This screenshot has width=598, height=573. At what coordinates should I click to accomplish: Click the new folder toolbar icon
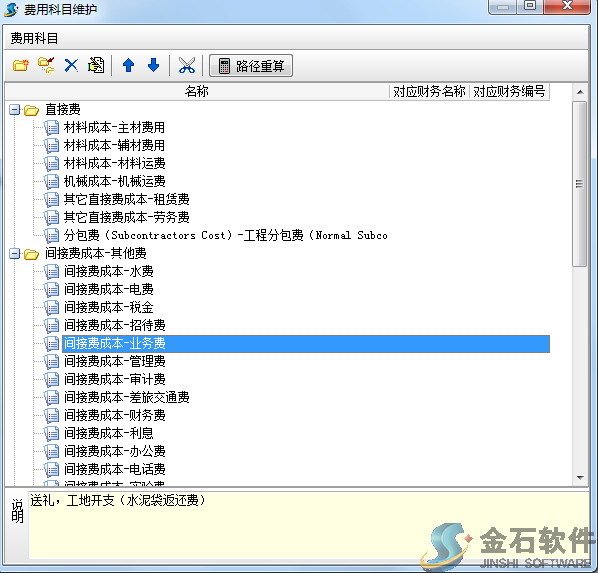tap(21, 66)
